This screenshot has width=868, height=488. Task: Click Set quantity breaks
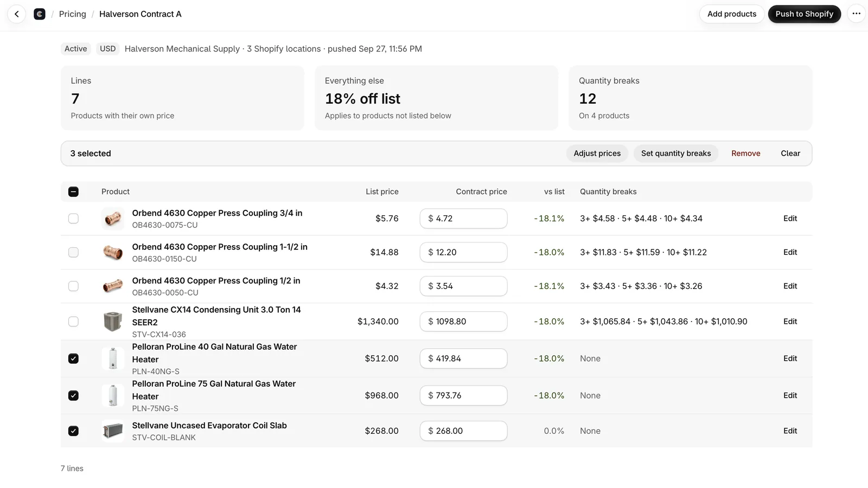(676, 153)
